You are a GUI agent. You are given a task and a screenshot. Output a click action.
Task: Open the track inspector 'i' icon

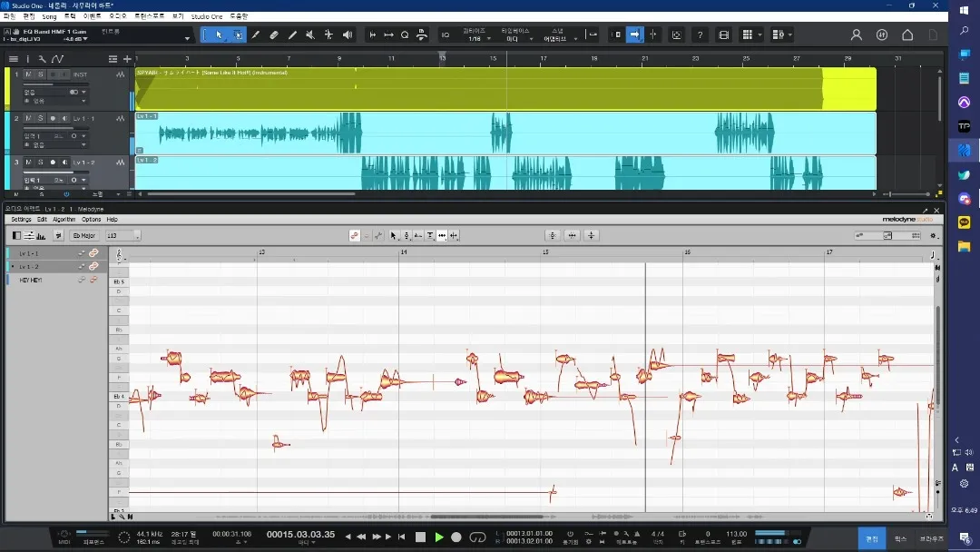pos(27,59)
